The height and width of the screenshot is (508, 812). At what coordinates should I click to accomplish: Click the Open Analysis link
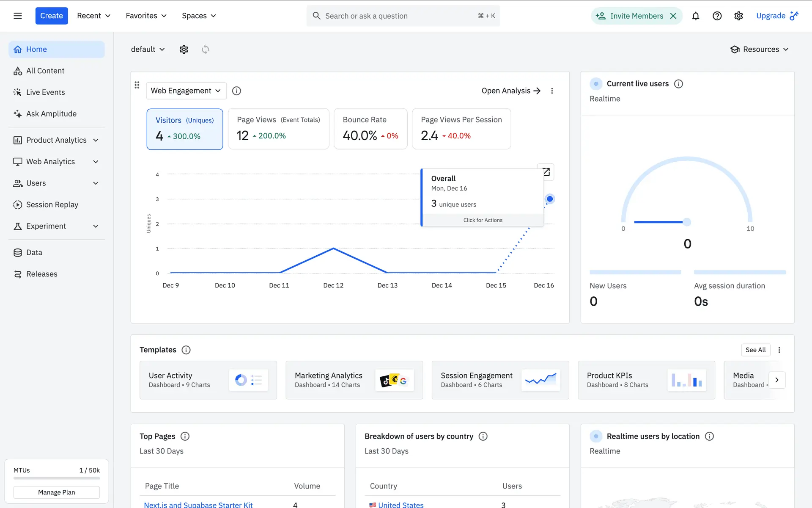[511, 91]
